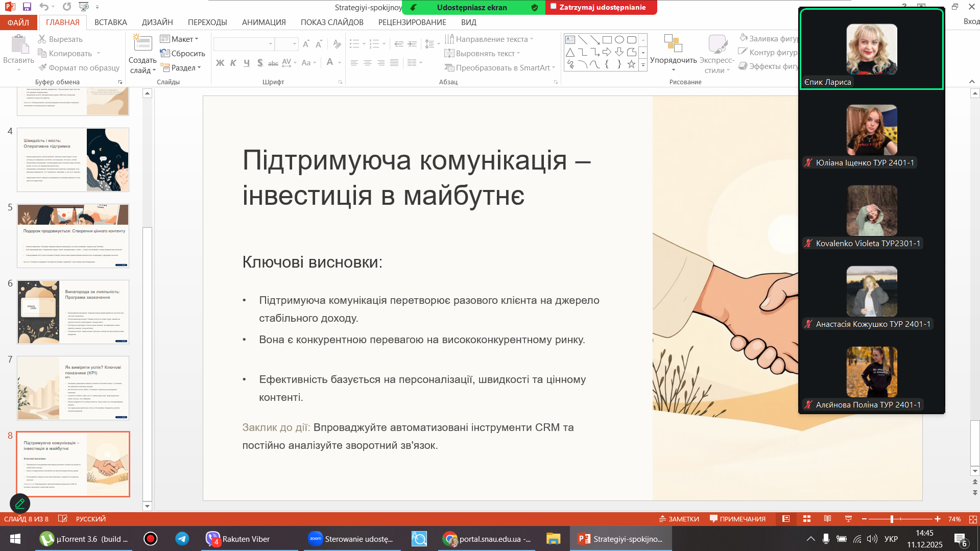Start slideshow from status bar icon
Screen dimensions: 980x551
coord(848,519)
